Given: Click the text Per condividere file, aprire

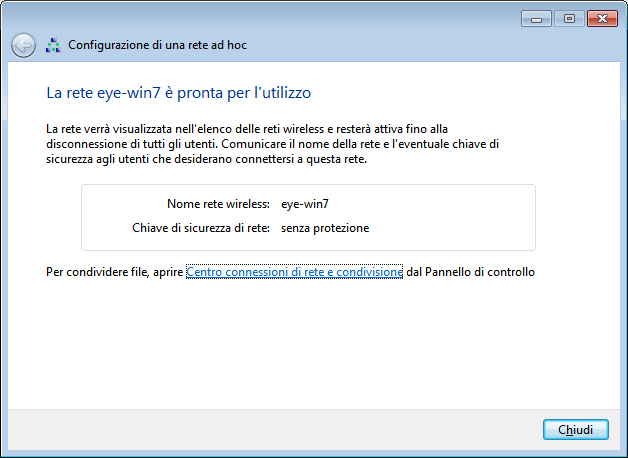Looking at the screenshot, I should click(x=114, y=272).
